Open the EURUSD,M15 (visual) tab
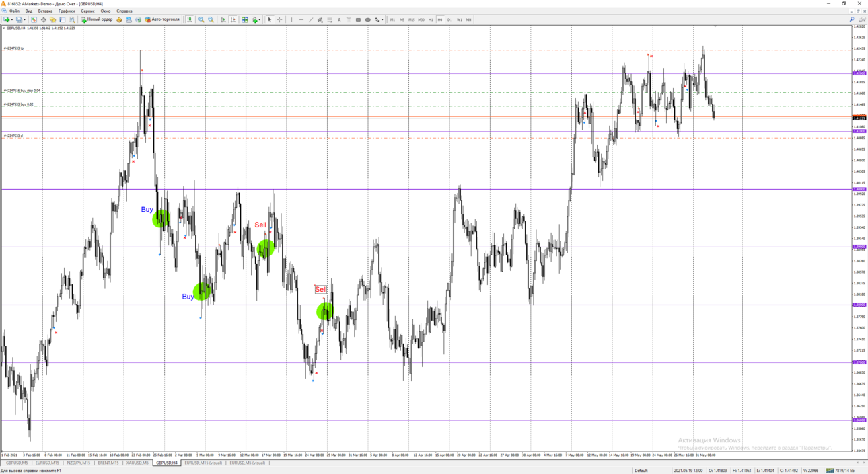 click(203, 463)
